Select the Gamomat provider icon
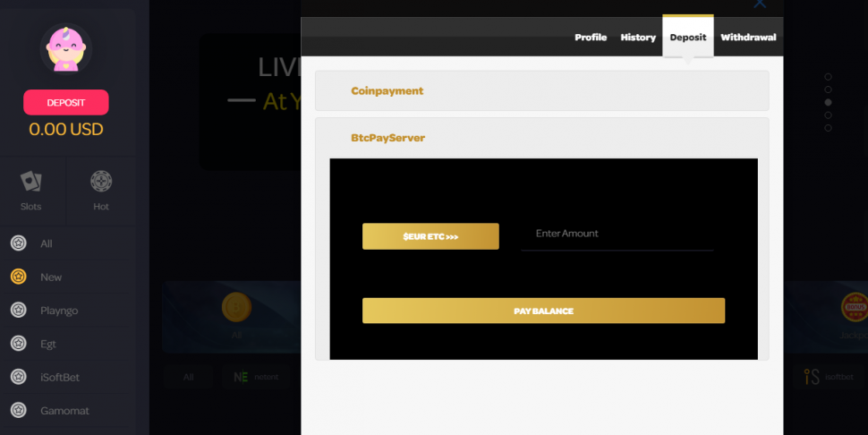The height and width of the screenshot is (435, 868). tap(18, 411)
